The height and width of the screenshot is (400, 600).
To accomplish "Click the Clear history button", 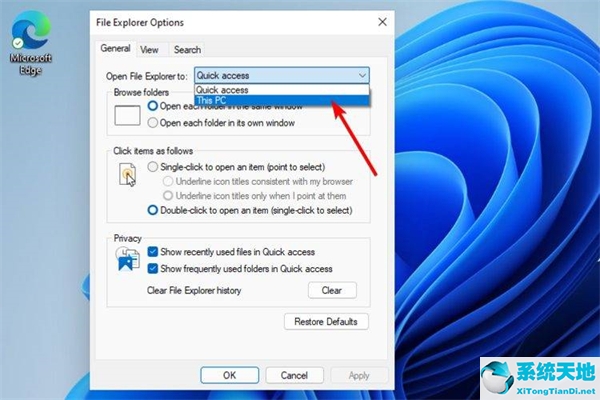I will (x=332, y=290).
